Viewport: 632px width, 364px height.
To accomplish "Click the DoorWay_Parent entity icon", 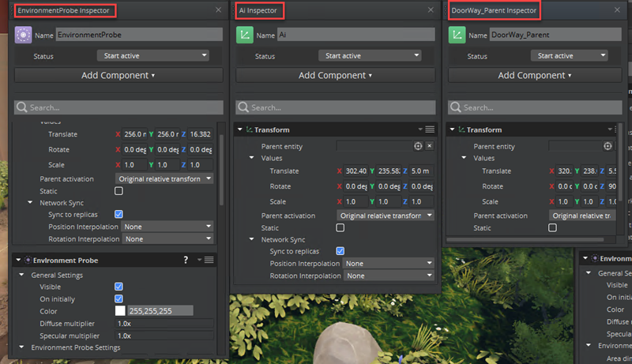I will coord(457,35).
